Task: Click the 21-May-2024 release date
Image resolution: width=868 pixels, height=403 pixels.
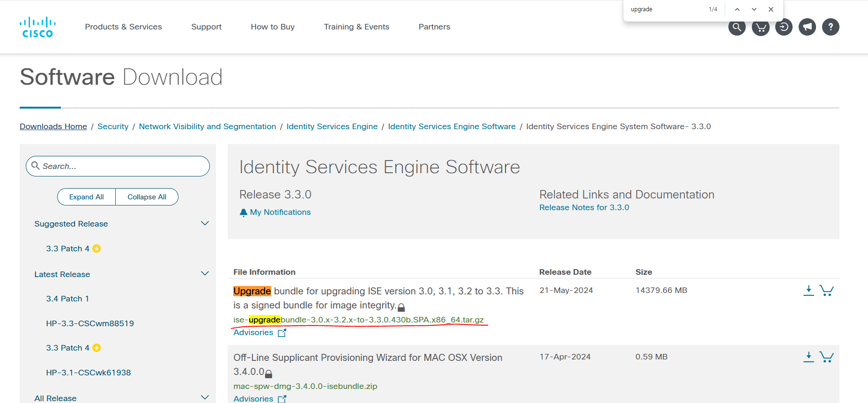Action: [566, 290]
